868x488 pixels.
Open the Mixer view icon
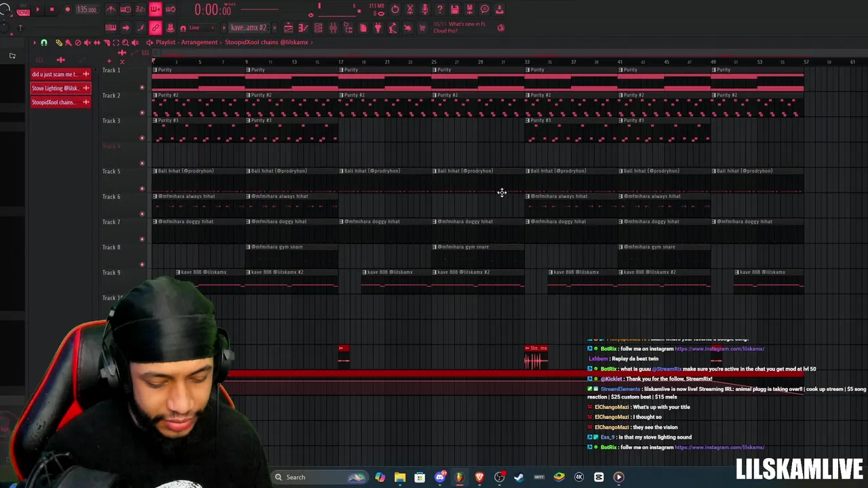[333, 28]
